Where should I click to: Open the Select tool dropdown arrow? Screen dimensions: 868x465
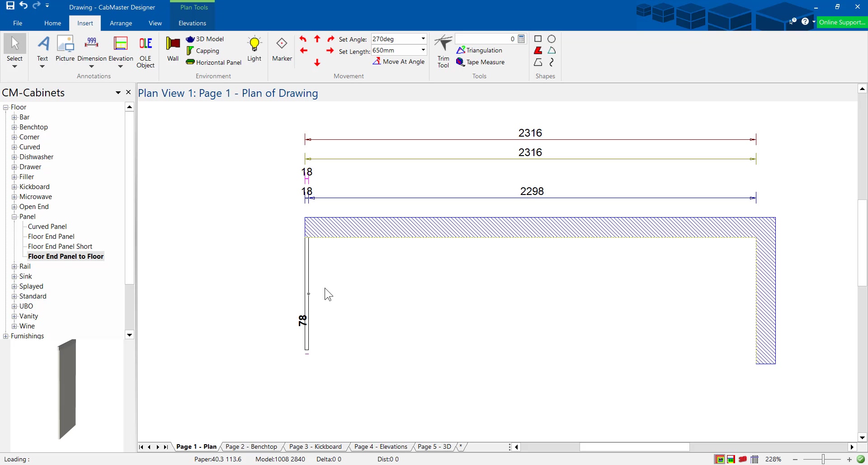[x=14, y=66]
